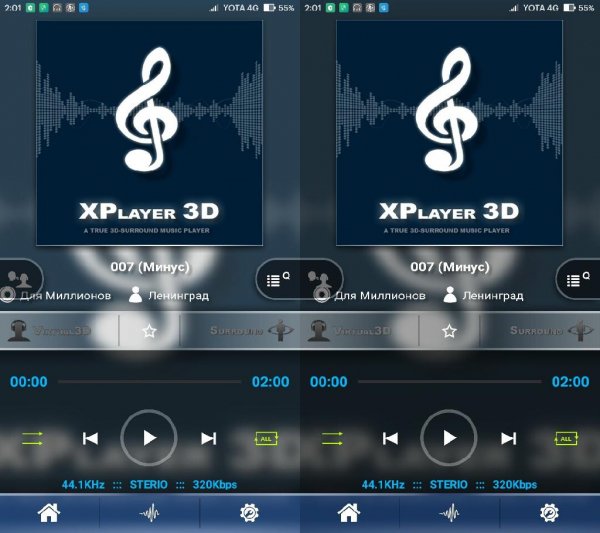
Task: Mark track as favorite star in right player
Action: [449, 331]
